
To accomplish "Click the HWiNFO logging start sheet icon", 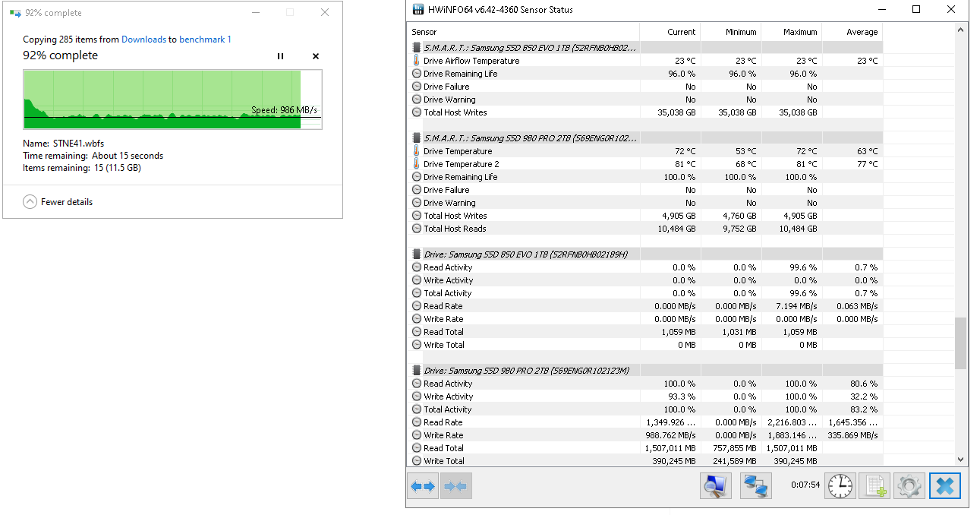I will pos(874,486).
